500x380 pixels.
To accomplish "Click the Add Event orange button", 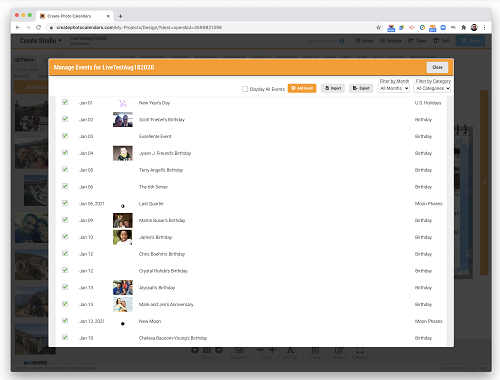I will (x=302, y=88).
